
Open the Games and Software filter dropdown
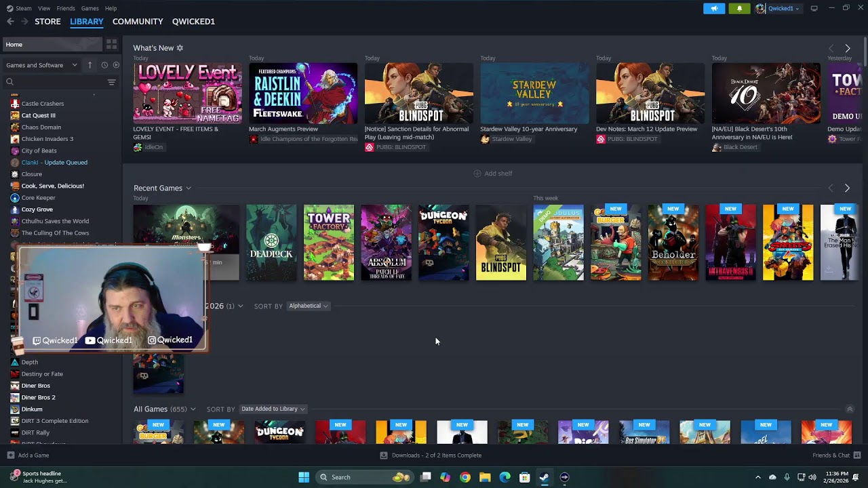click(41, 65)
